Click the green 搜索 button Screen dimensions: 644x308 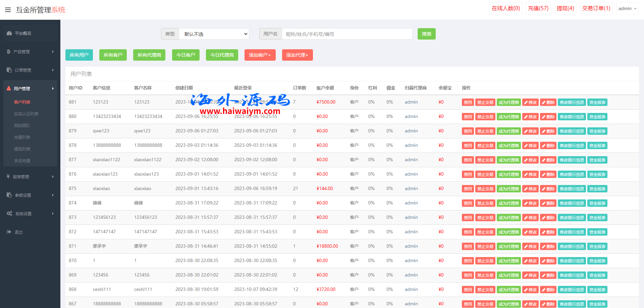coord(426,34)
